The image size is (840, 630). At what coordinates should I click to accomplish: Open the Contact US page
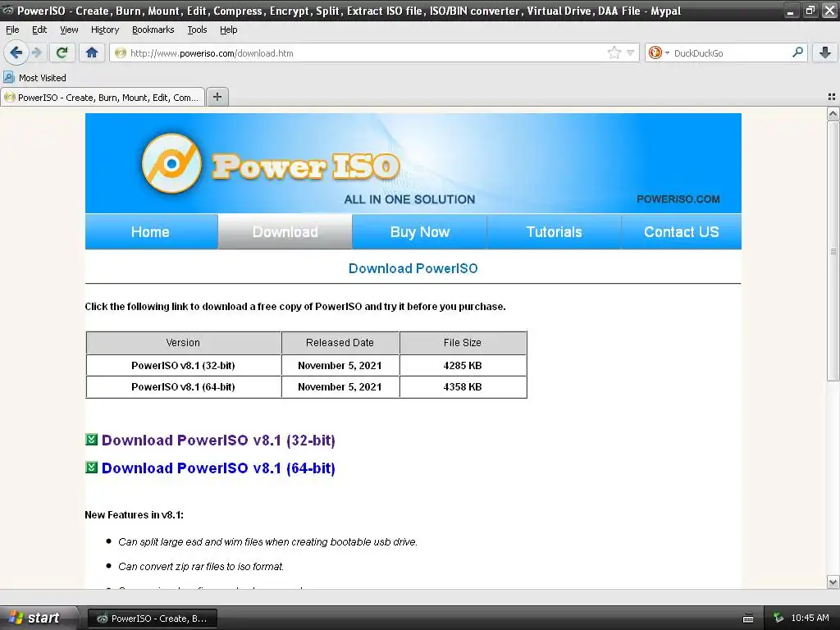coord(682,232)
